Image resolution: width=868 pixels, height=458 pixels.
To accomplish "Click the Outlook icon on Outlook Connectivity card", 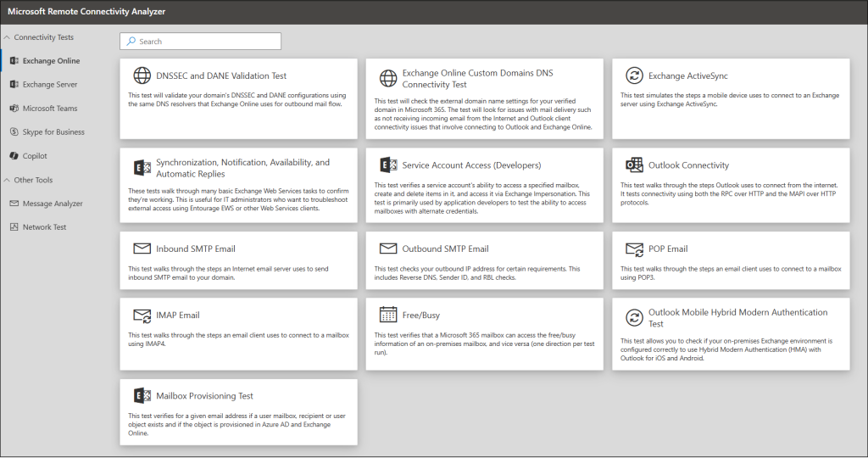I will [x=634, y=165].
